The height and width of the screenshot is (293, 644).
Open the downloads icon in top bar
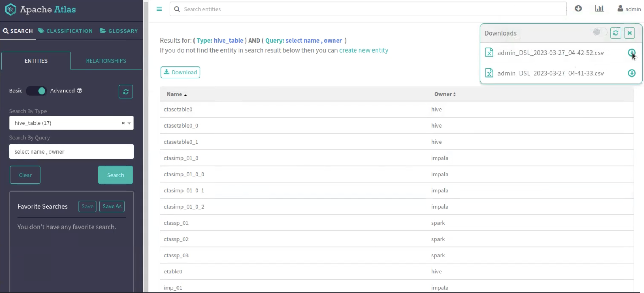[x=578, y=9]
